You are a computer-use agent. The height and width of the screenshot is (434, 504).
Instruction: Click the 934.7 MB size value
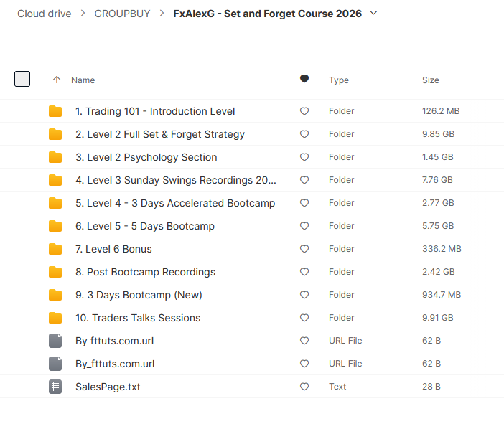[x=442, y=295]
